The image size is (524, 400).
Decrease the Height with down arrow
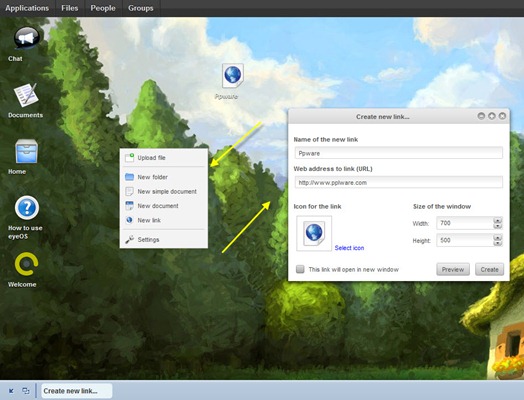(x=498, y=244)
